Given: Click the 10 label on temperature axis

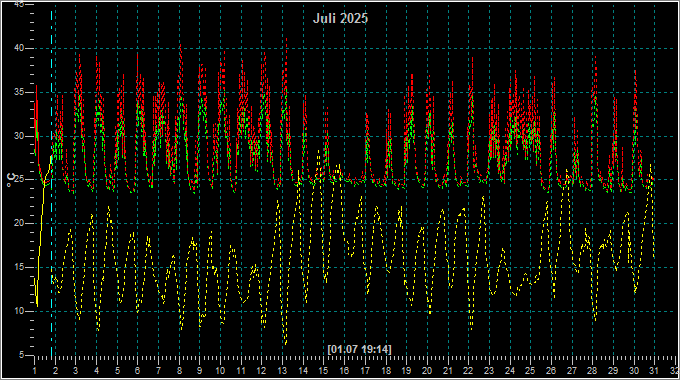Looking at the screenshot, I should 20,311.
